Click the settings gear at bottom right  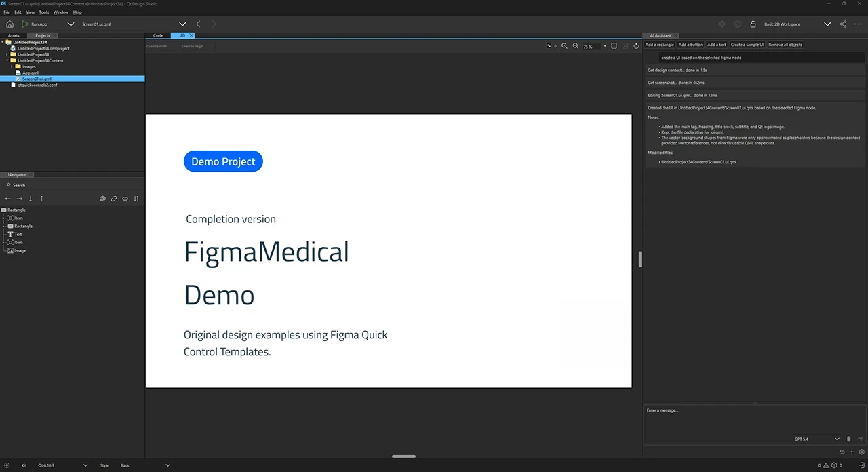[x=861, y=452]
